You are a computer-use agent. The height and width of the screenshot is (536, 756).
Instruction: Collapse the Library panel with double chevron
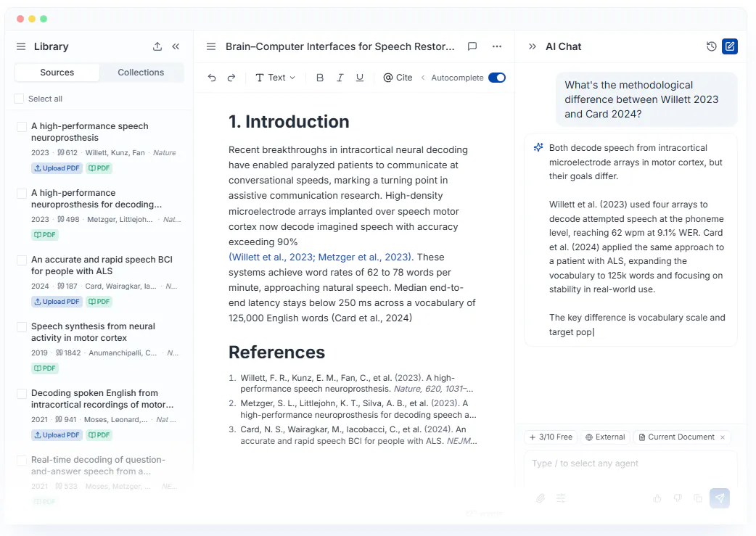[176, 46]
